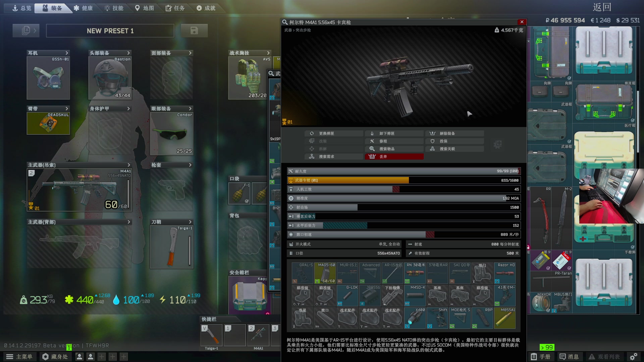The image size is (644, 362).
Task: Open the 手册 handbook button
Action: click(541, 357)
